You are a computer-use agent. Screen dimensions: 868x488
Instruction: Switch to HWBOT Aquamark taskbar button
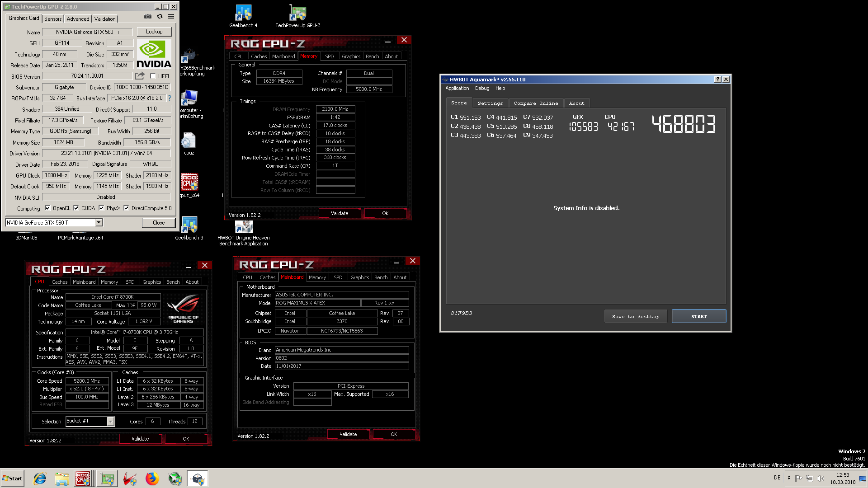198,479
